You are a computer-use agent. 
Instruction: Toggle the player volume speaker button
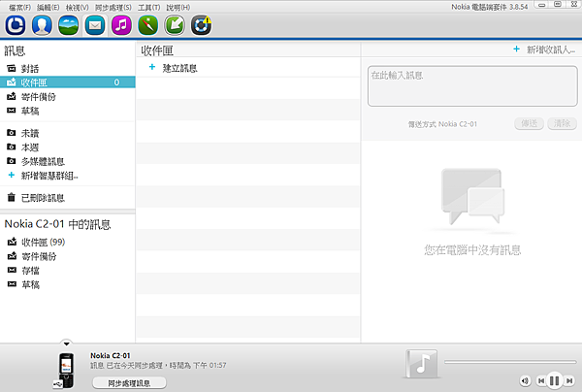(x=525, y=381)
